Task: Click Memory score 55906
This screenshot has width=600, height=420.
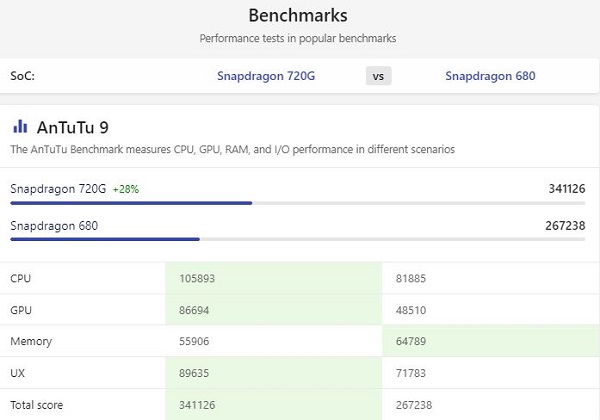Action: click(x=194, y=341)
